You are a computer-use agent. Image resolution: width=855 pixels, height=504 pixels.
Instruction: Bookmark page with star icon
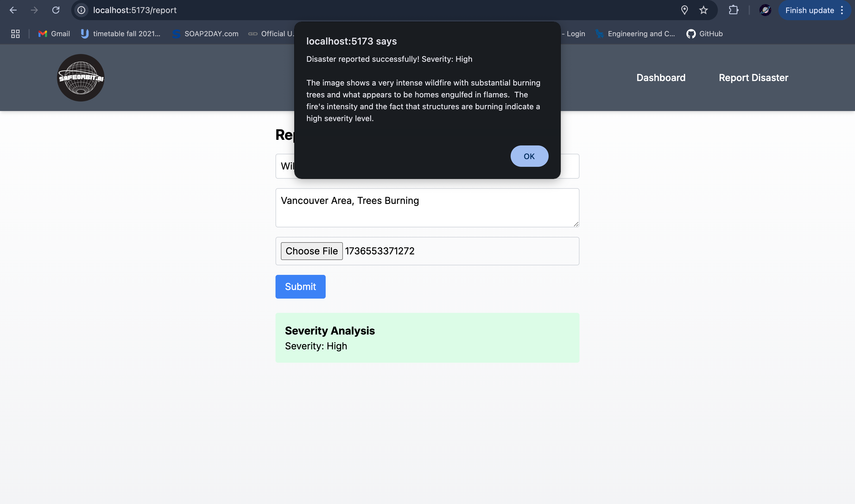point(704,10)
